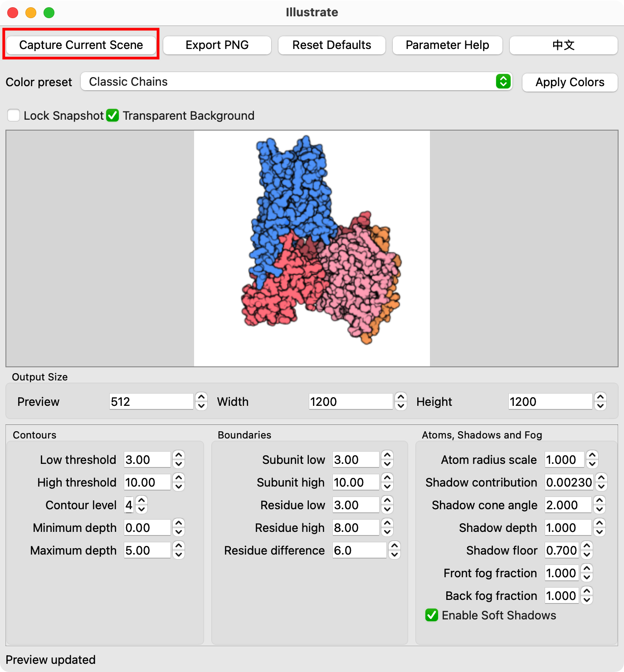Increase the Preview size with its stepper
Screen dimensions: 624x672
[201, 398]
